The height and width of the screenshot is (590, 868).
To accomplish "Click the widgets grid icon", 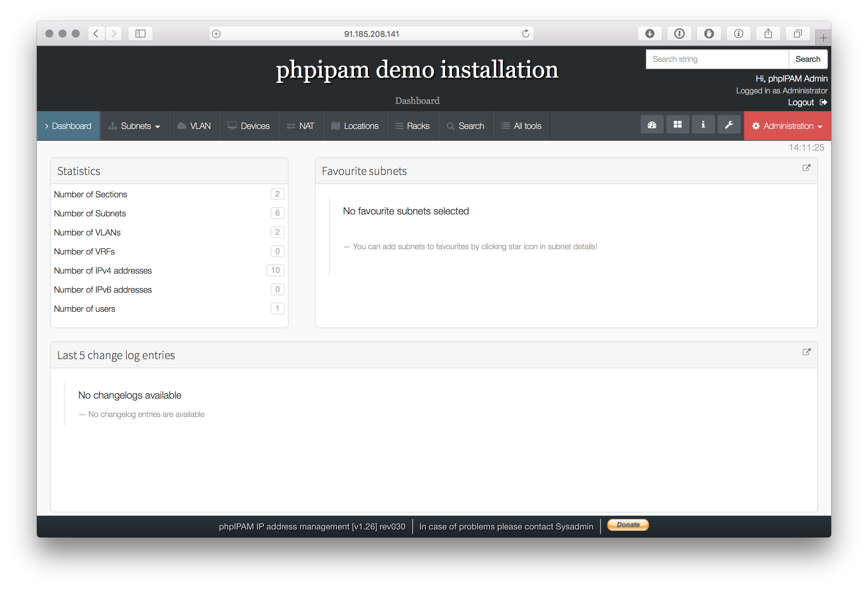I will click(677, 124).
